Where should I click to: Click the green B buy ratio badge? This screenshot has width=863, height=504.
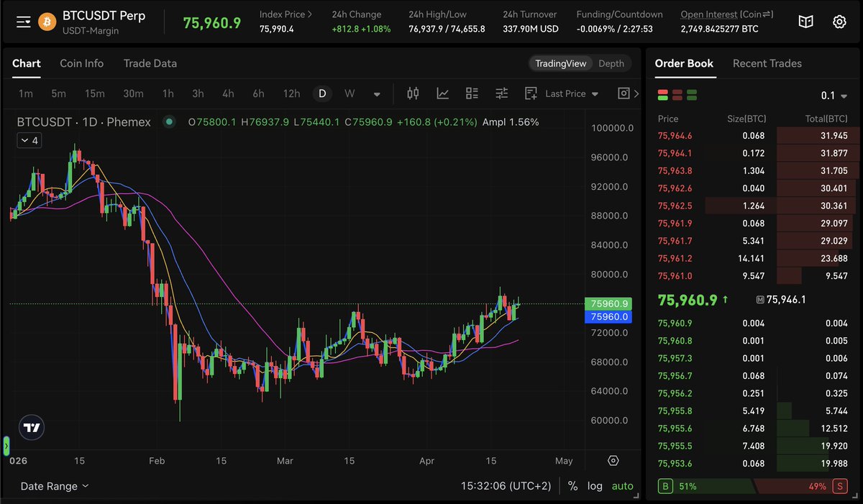[x=665, y=487]
